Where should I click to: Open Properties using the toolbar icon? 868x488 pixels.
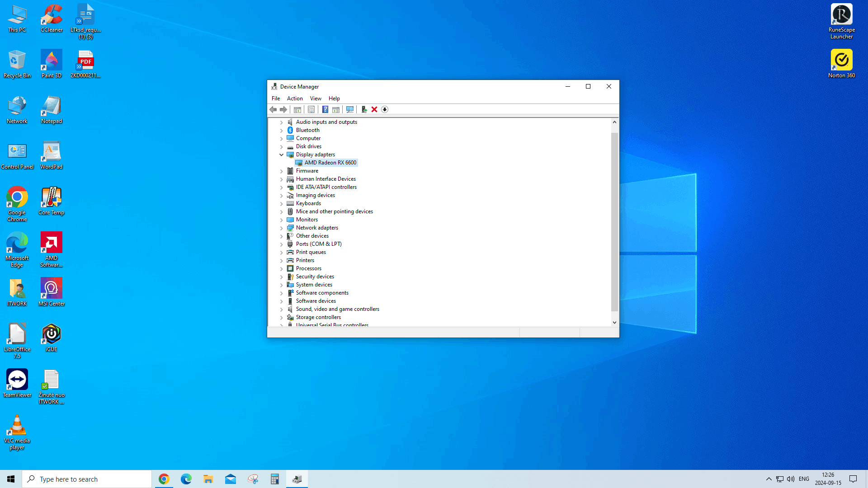coord(311,109)
